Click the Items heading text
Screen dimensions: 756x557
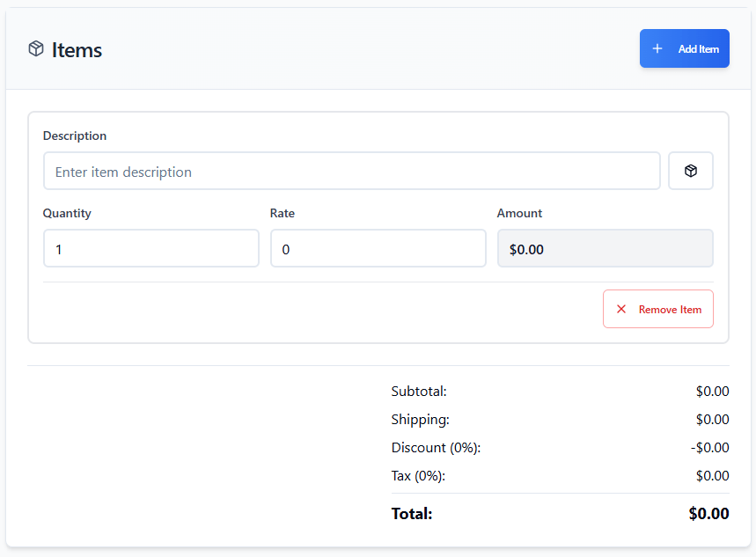77,49
